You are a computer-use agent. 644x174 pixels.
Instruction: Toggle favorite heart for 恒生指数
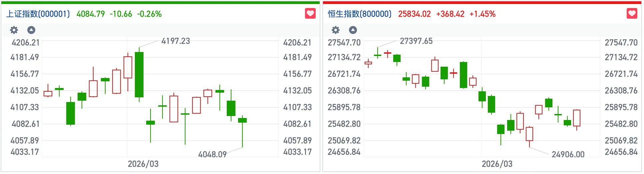[632, 14]
